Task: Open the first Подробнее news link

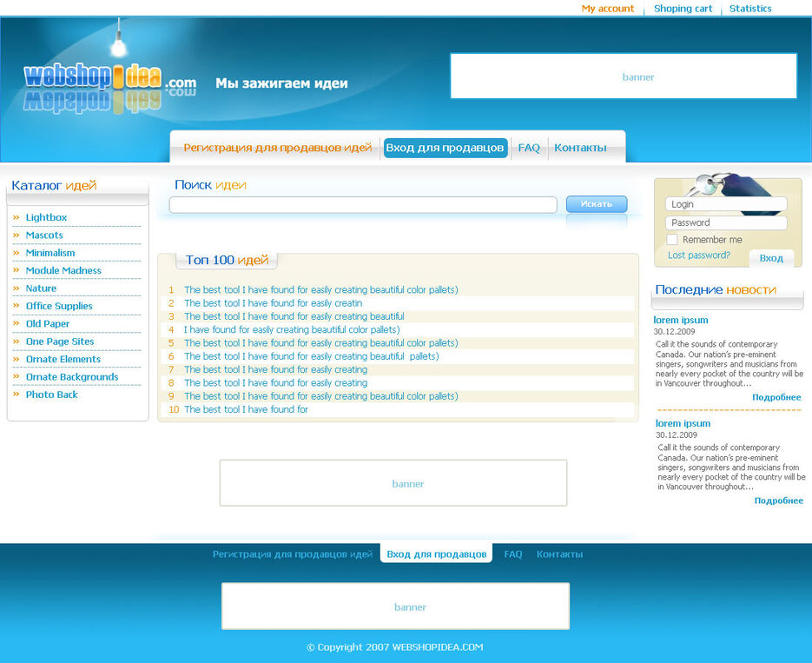Action: pyautogui.click(x=776, y=397)
